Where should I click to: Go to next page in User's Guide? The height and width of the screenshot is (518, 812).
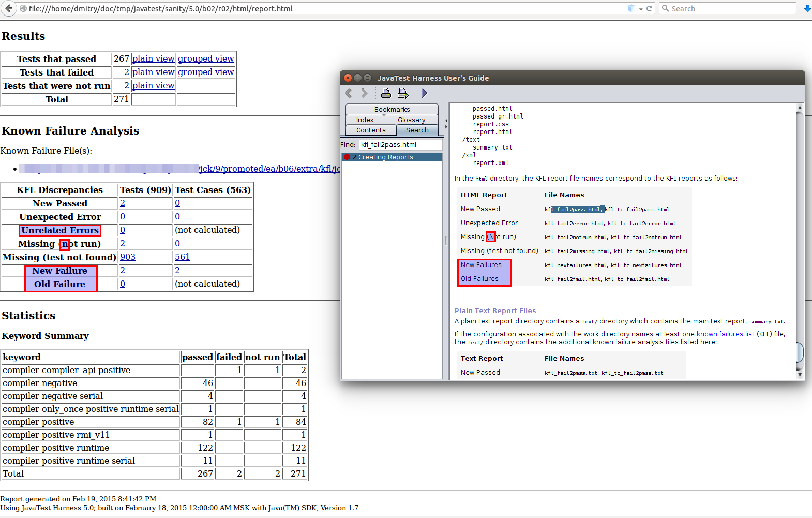(x=364, y=93)
